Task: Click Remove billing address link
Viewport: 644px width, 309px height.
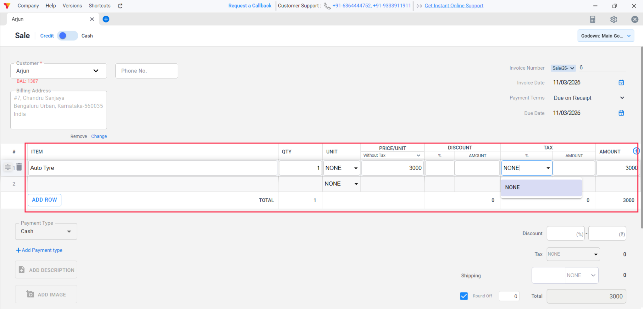Action: click(x=79, y=136)
